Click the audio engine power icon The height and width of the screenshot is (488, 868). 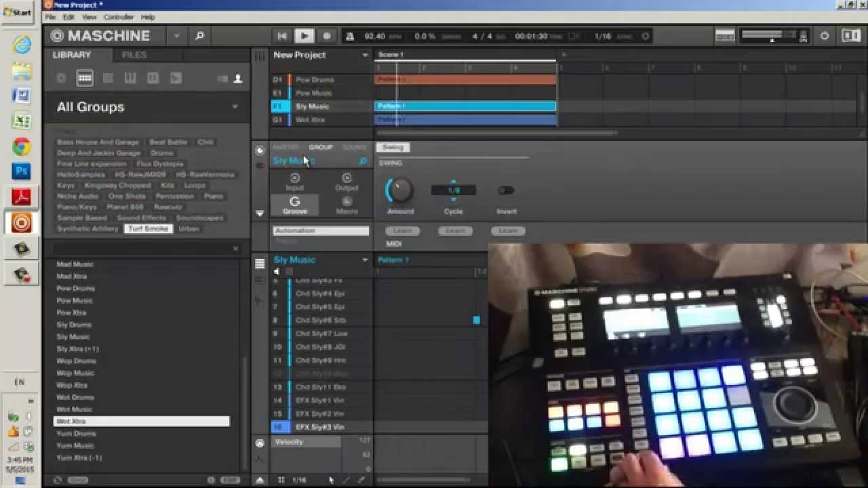click(825, 36)
